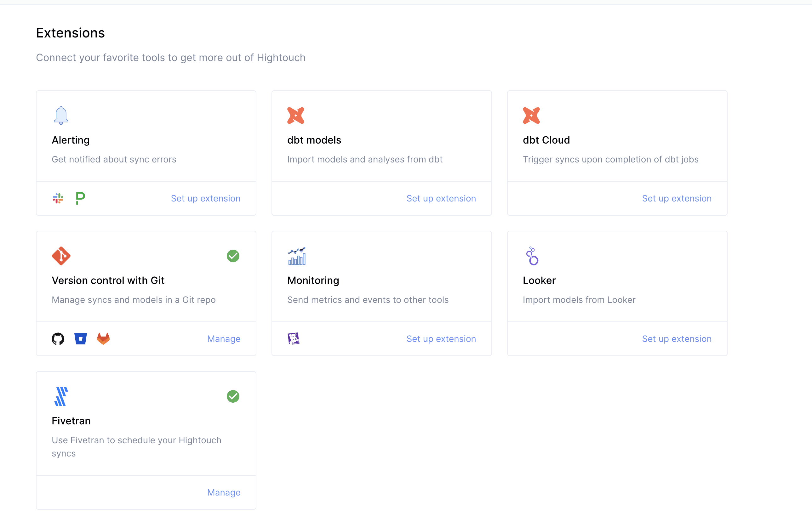
Task: Click the Alerting bell icon
Action: click(61, 115)
